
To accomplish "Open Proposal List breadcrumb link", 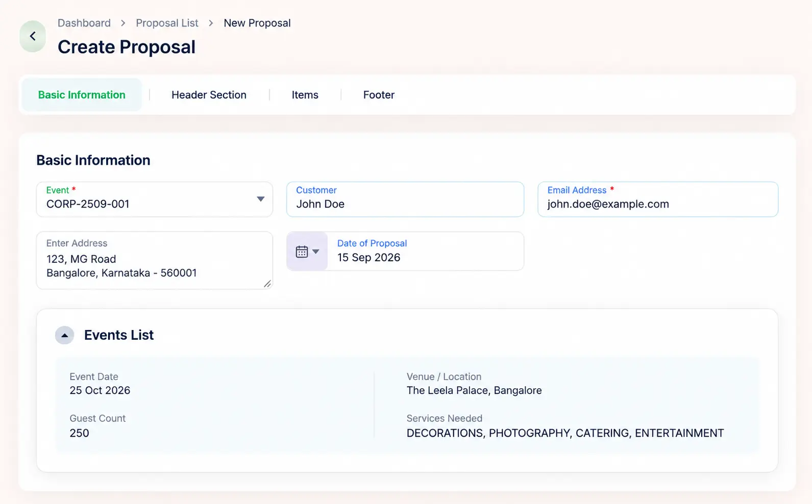I will [x=167, y=23].
